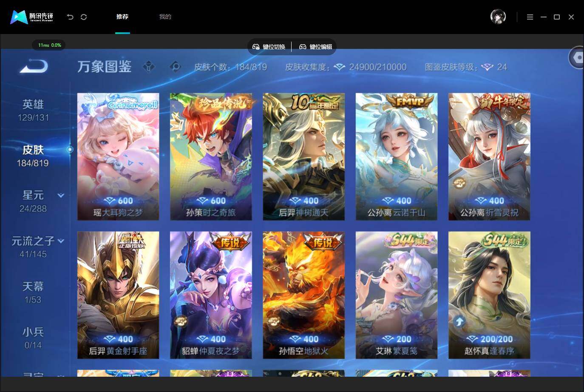The image size is (584, 392).
Task: Click the 传说 badge on 孙悟空 card
Action: pos(323,242)
